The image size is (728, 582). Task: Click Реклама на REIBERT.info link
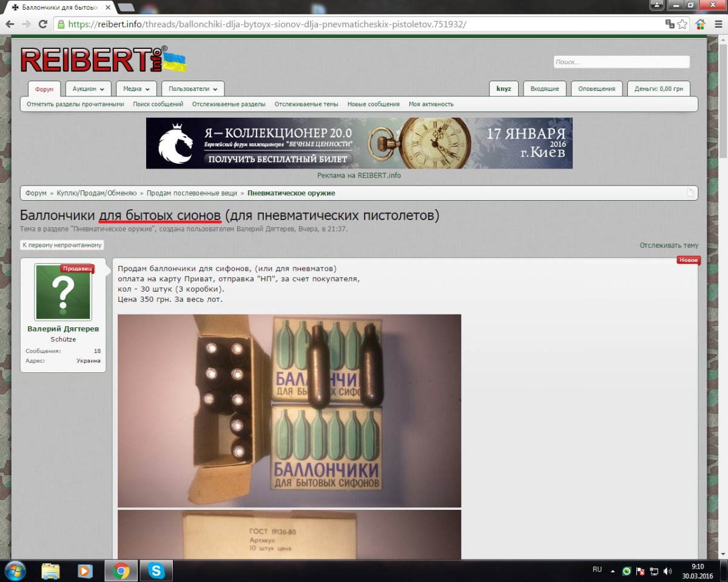359,175
